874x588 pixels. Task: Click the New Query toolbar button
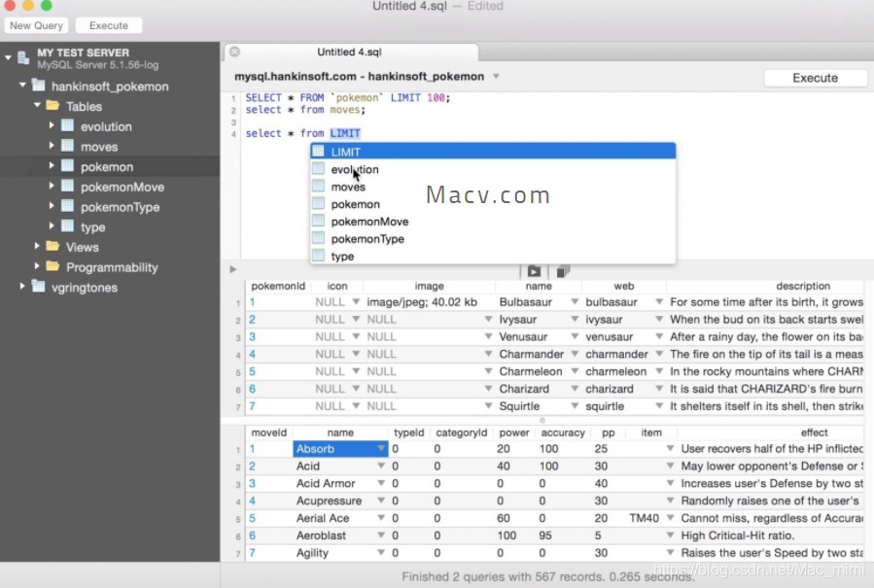click(x=36, y=25)
